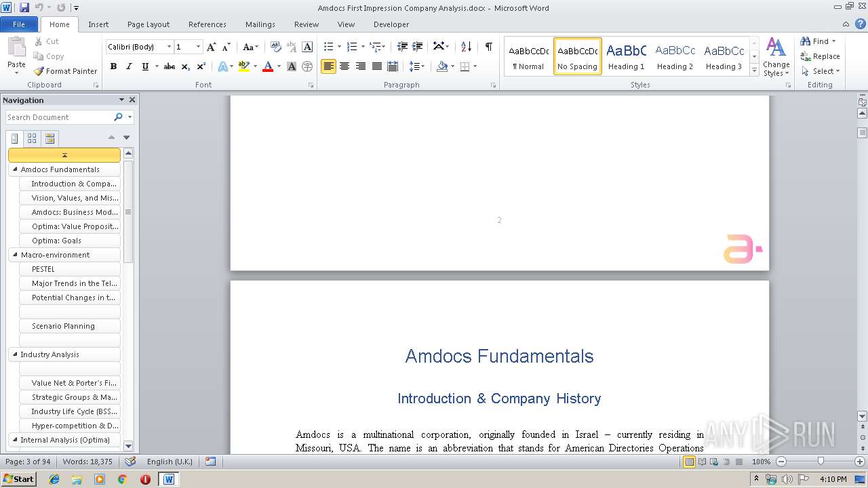
Task: Toggle Underline formatting
Action: coord(145,66)
